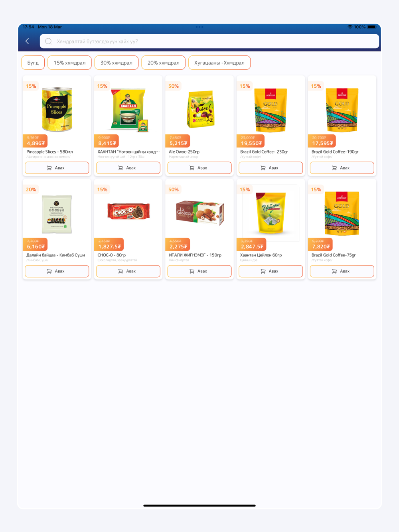
Task: Choose the 20% хямдрал filter
Action: (164, 63)
